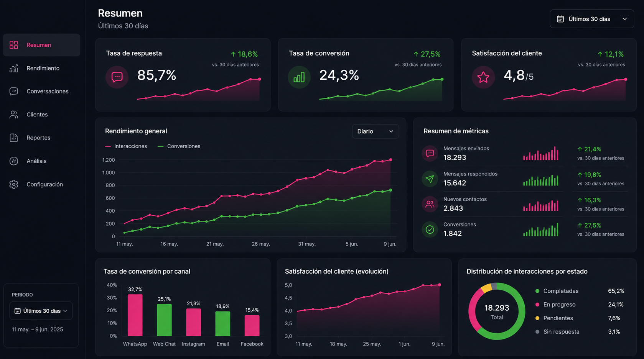The height and width of the screenshot is (359, 644).
Task: Click the Análisis gauge icon
Action: (14, 161)
